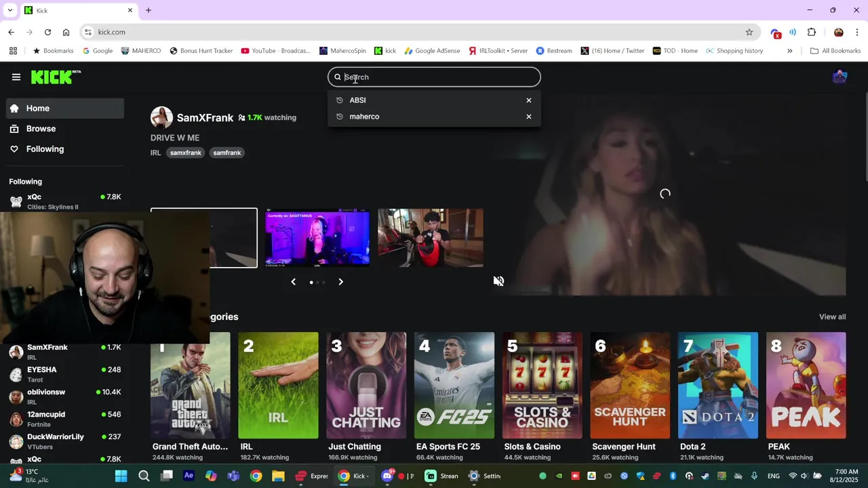Expand hidden bookmarks chevron

(790, 51)
